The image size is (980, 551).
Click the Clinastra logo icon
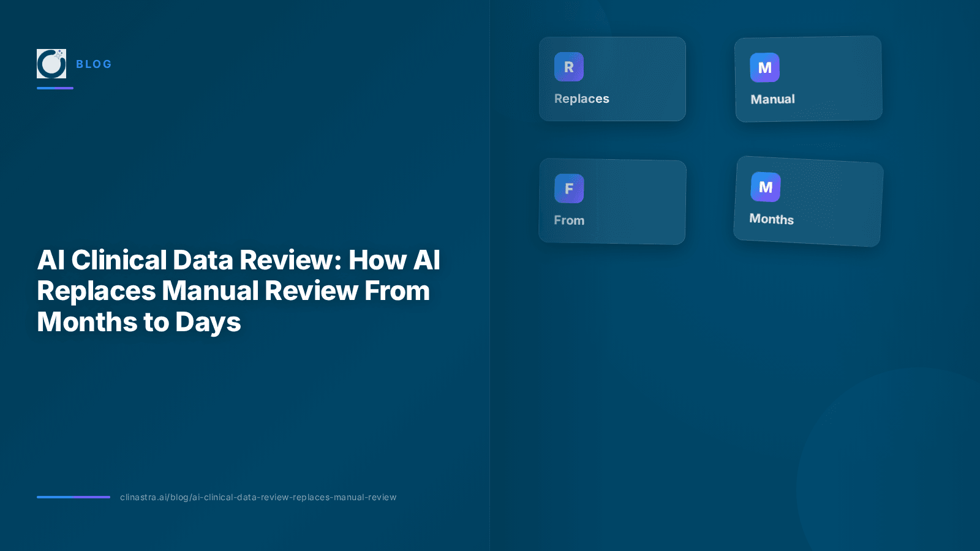click(x=51, y=64)
